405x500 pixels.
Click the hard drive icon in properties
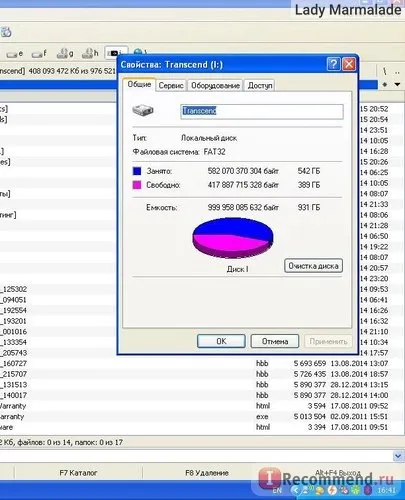click(143, 110)
